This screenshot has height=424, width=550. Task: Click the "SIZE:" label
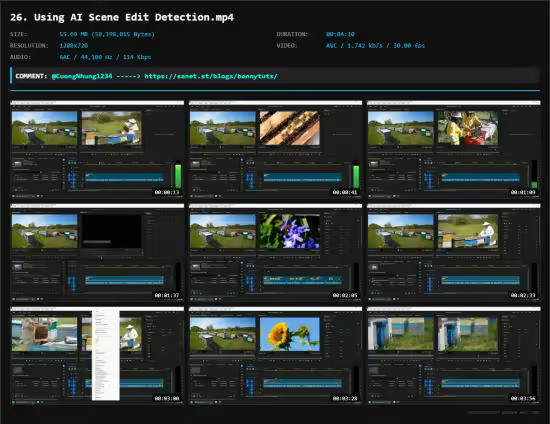coord(19,34)
